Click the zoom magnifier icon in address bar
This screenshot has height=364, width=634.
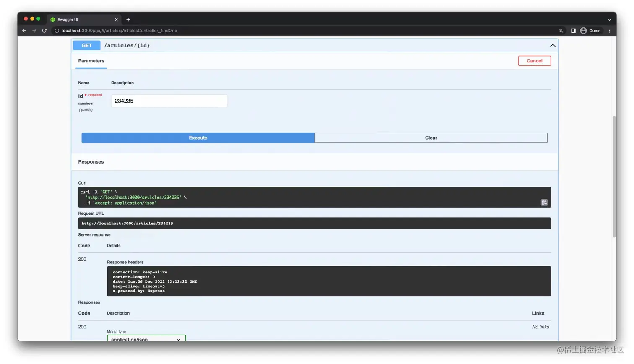561,31
